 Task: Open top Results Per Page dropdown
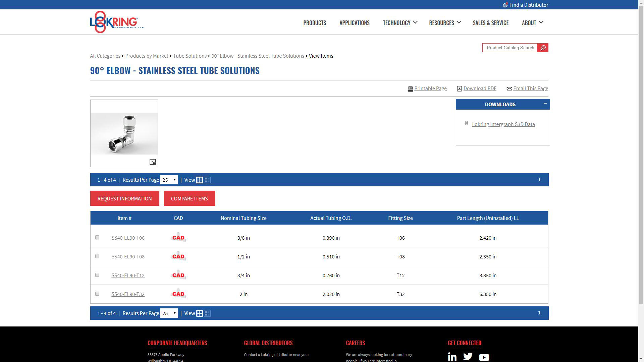point(169,180)
